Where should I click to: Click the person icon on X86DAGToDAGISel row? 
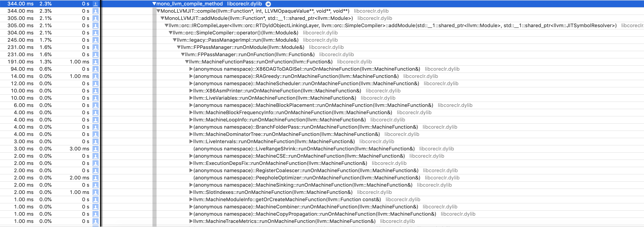pyautogui.click(x=95, y=69)
